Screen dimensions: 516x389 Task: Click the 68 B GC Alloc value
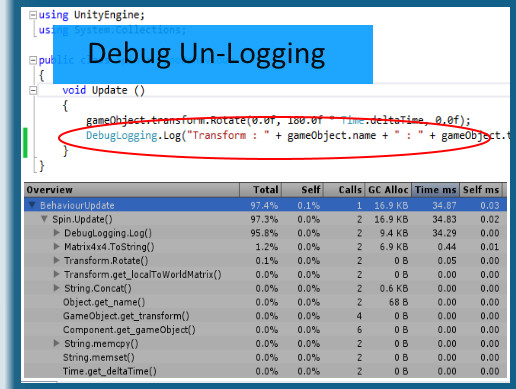coord(399,302)
